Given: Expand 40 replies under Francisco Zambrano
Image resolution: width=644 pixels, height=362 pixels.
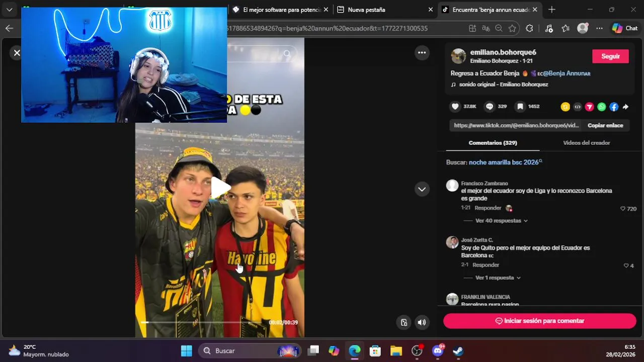Looking at the screenshot, I should [501, 221].
